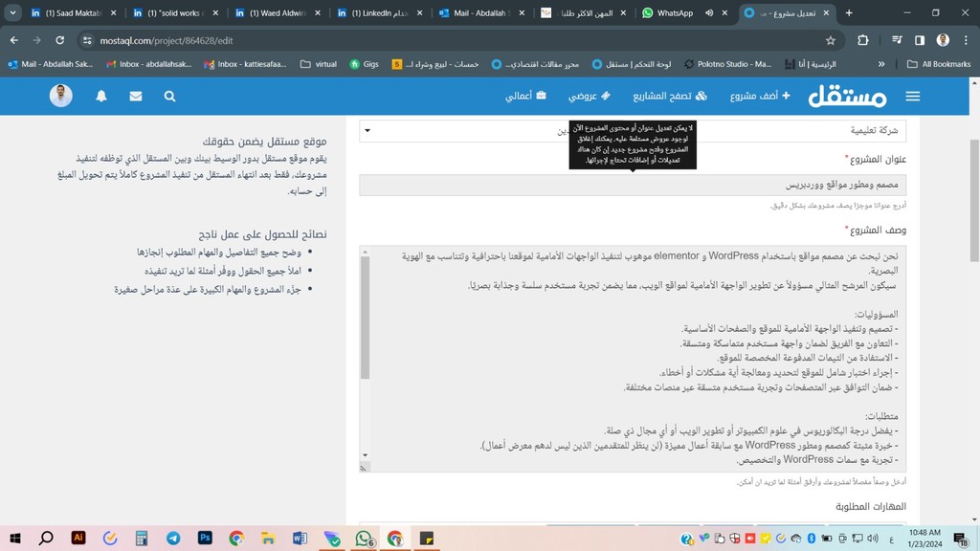This screenshot has width=980, height=551.
Task: Close the تعديل مشروع tab
Action: (826, 12)
